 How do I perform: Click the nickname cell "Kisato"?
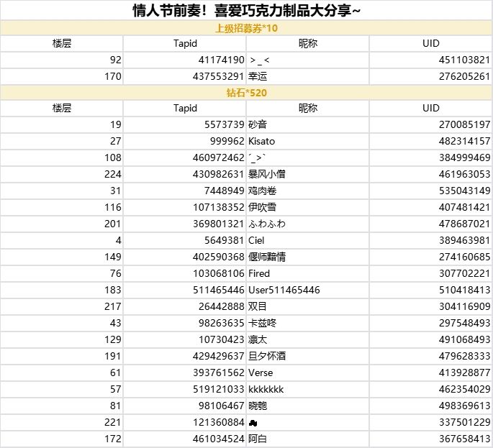point(261,141)
